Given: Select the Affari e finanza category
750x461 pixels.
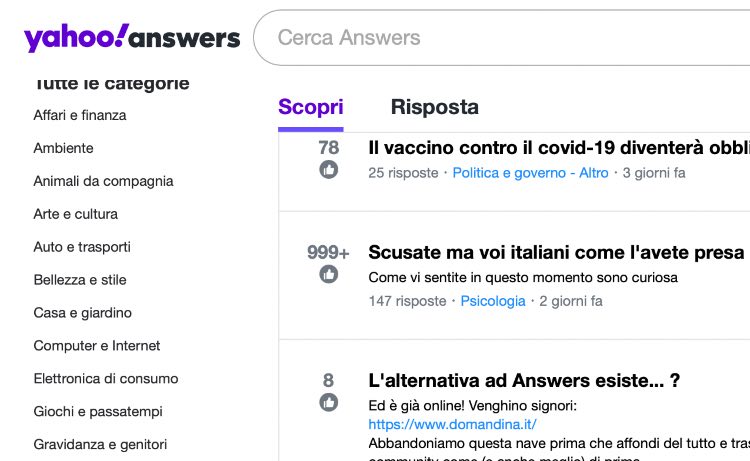Looking at the screenshot, I should [80, 115].
